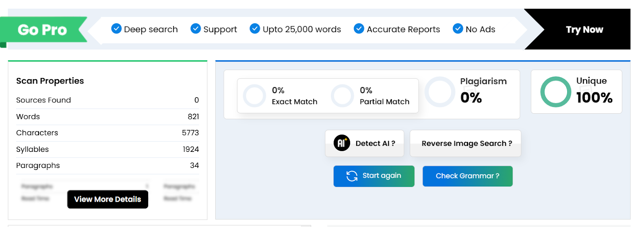Select the Words count row

107,117
